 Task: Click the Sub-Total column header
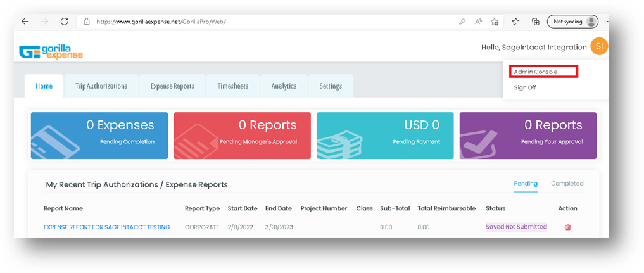[x=395, y=208]
